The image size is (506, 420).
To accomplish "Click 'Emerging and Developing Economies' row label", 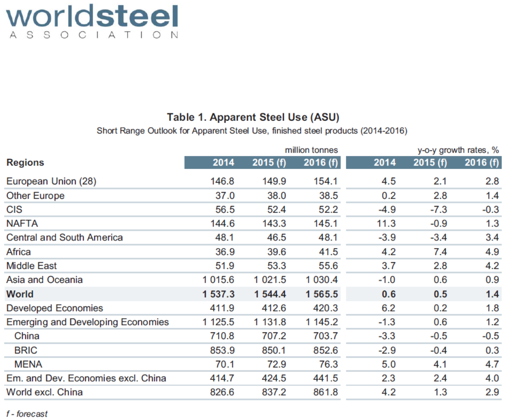I will point(87,322).
